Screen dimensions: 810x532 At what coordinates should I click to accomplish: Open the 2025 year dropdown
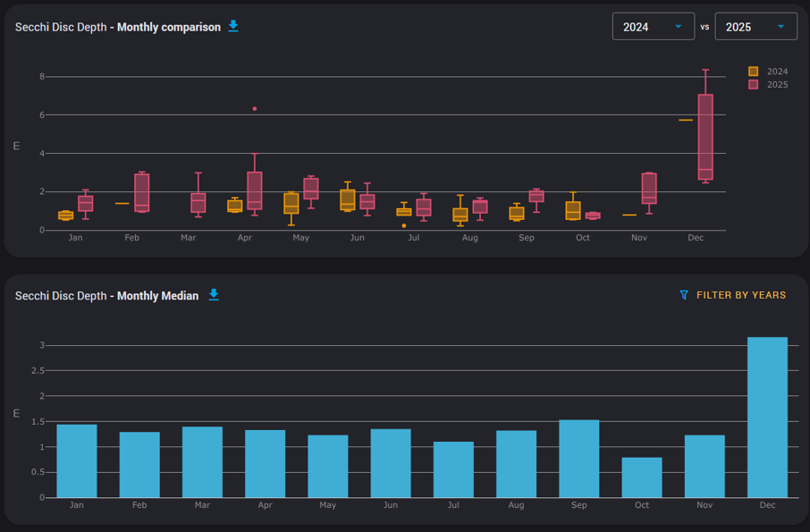[x=755, y=26]
